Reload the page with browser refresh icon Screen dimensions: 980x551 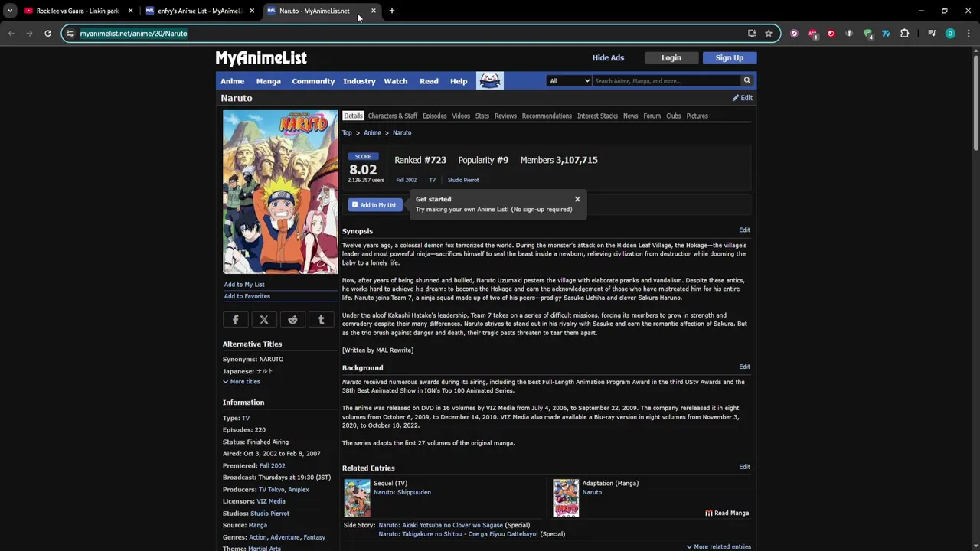[47, 33]
